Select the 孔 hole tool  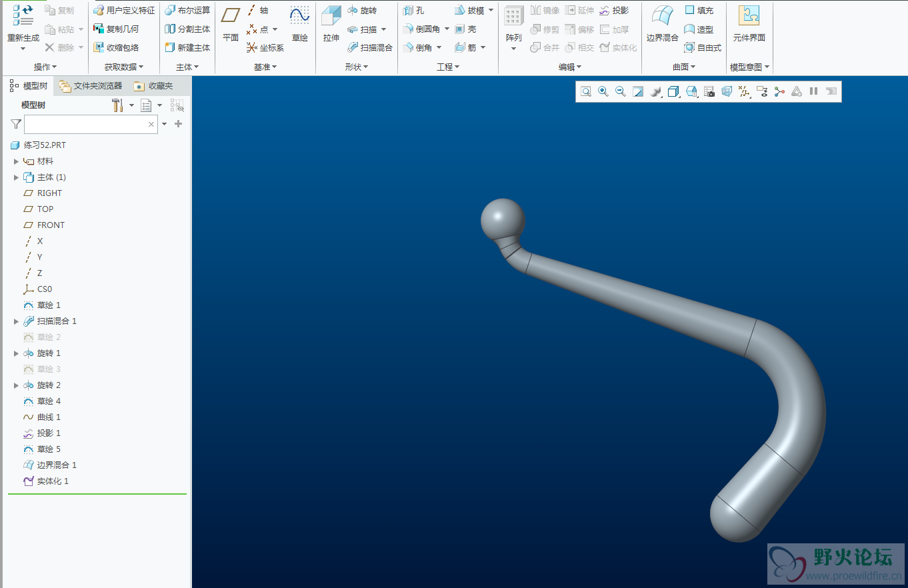(413, 11)
